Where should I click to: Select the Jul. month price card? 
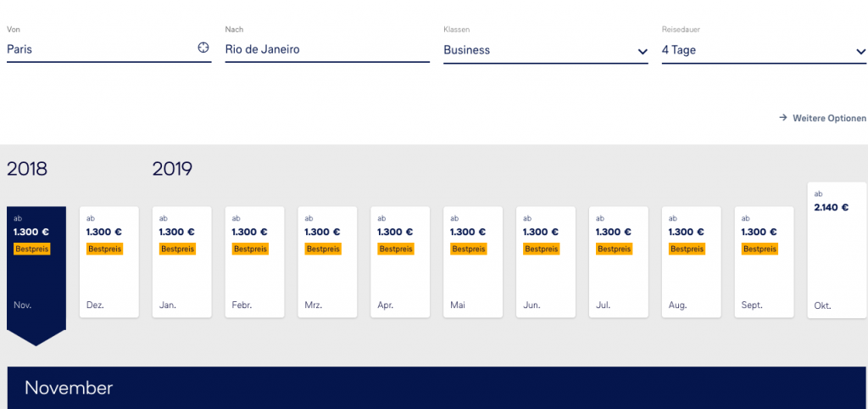pos(620,262)
